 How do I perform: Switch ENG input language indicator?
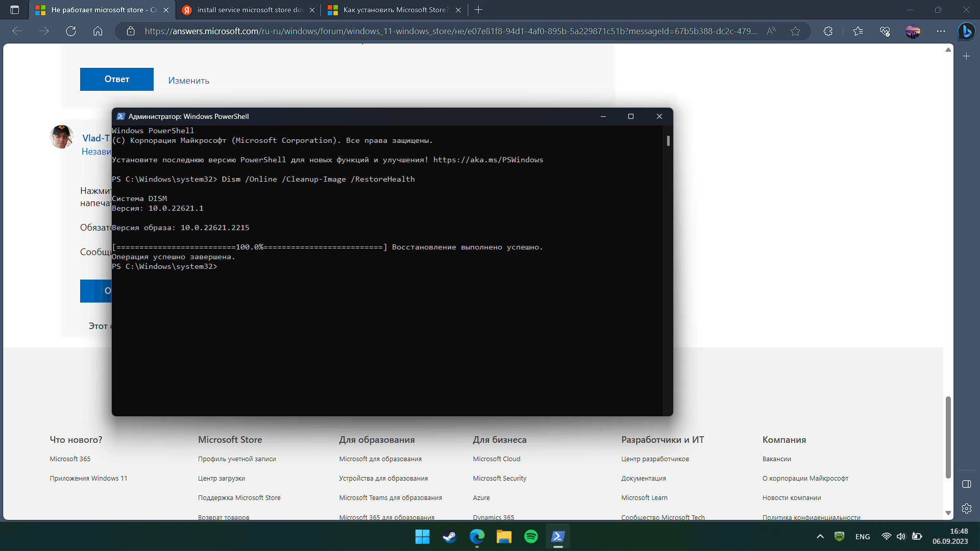point(863,537)
